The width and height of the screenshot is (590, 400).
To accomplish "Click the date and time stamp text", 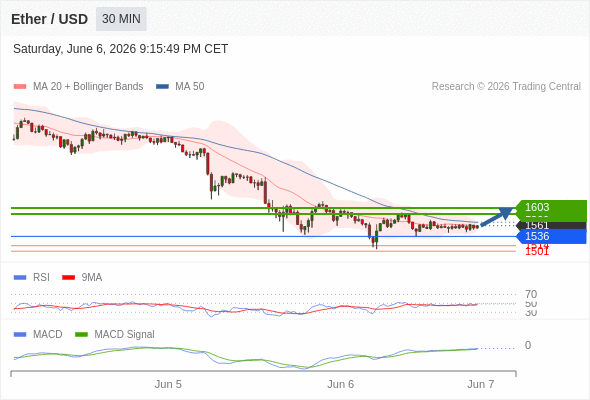I will pos(120,49).
